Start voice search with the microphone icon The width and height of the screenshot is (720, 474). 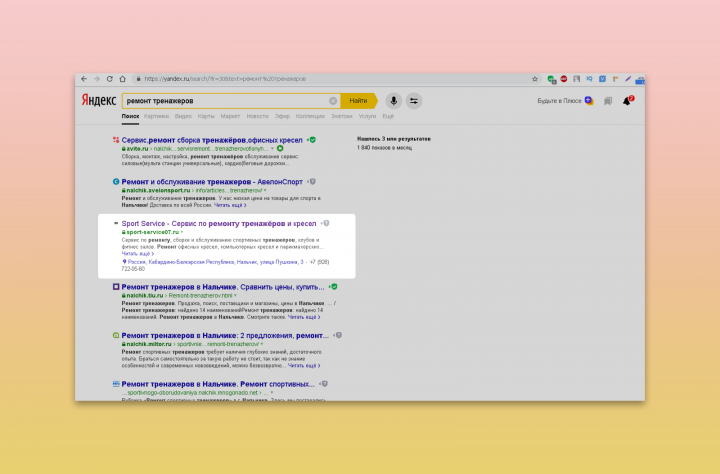394,101
